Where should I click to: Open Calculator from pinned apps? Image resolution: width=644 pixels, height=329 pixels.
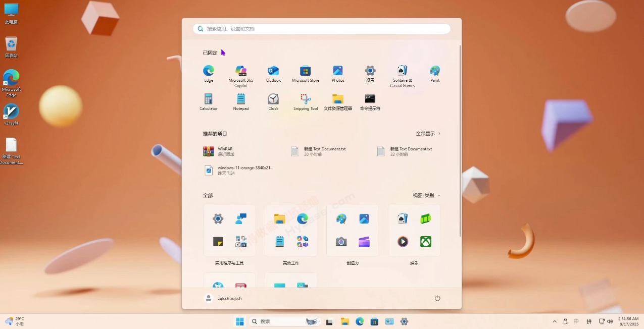[209, 99]
